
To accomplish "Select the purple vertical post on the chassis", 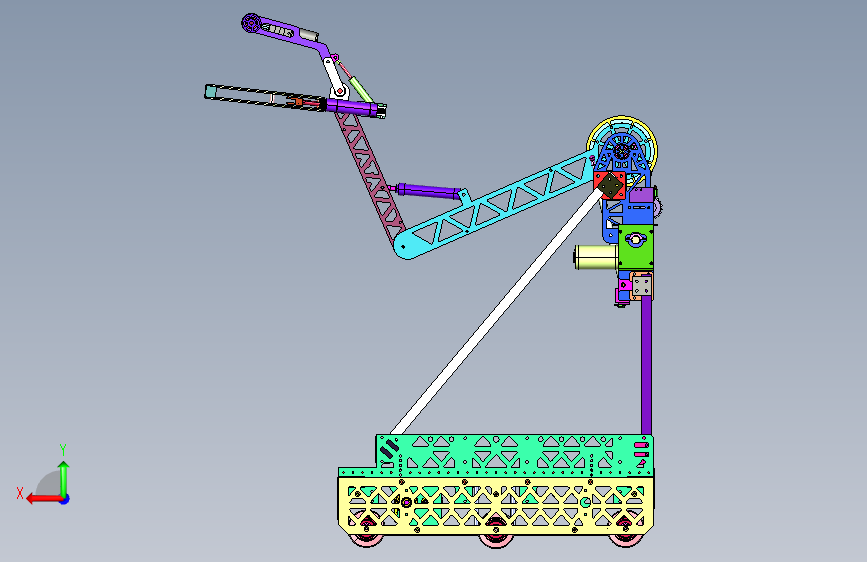I will (x=646, y=367).
